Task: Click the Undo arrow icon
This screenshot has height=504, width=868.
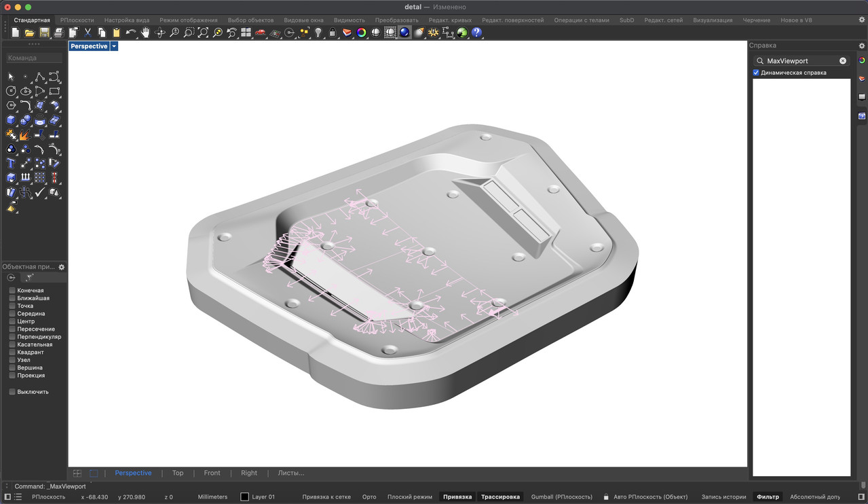Action: (x=131, y=33)
